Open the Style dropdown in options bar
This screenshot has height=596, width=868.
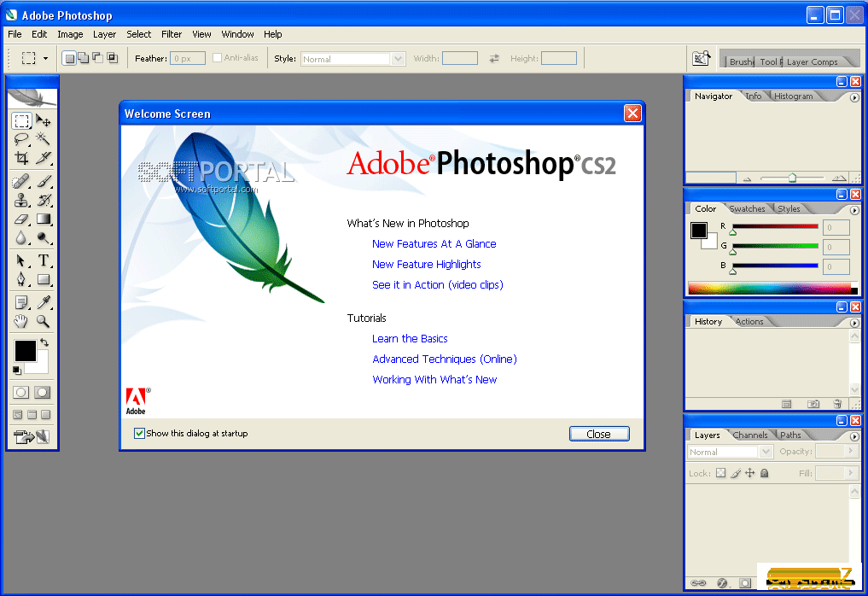pos(398,59)
